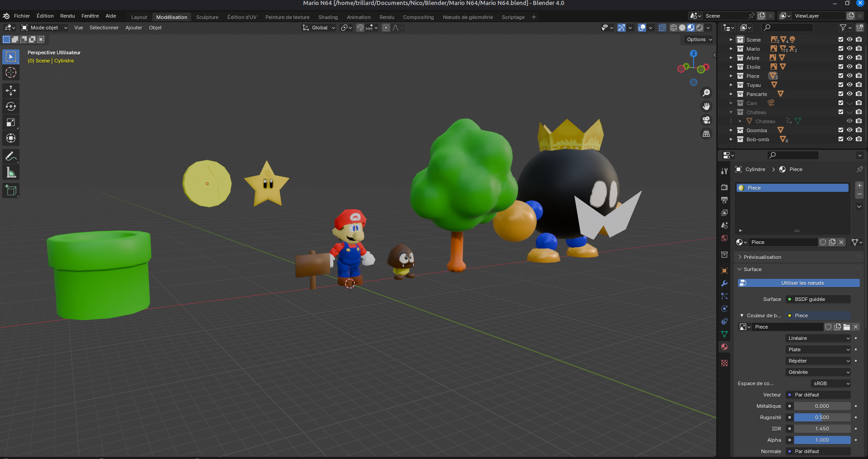Open the Mode objet dropdown
The width and height of the screenshot is (868, 459).
coord(44,28)
